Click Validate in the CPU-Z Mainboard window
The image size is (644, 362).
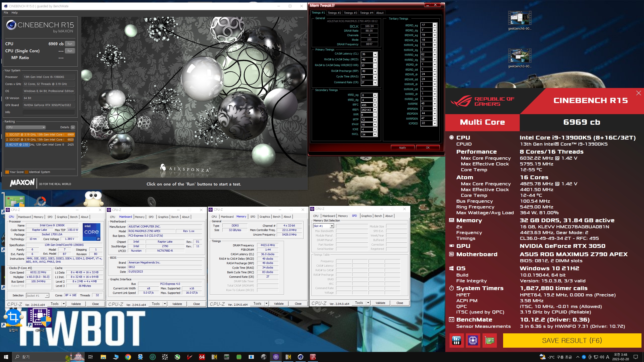coord(177,304)
